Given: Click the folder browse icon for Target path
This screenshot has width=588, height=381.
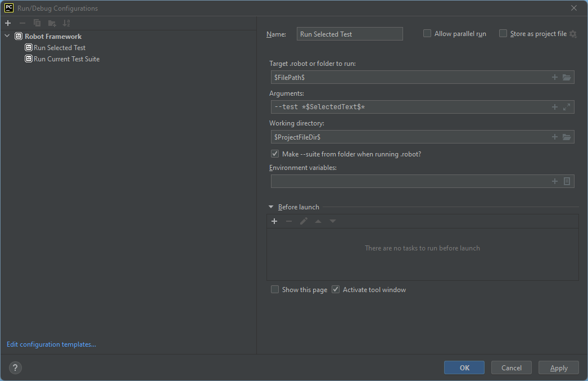Looking at the screenshot, I should 567,77.
